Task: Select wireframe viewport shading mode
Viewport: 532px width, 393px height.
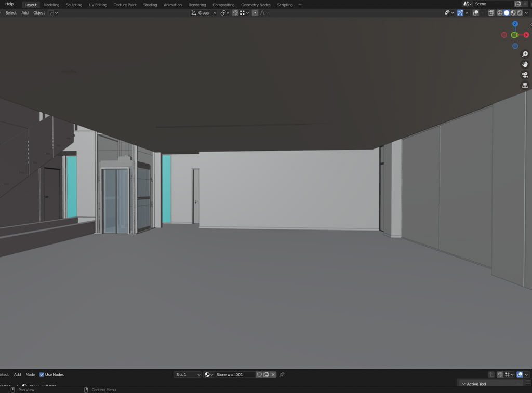Action: pyautogui.click(x=500, y=13)
